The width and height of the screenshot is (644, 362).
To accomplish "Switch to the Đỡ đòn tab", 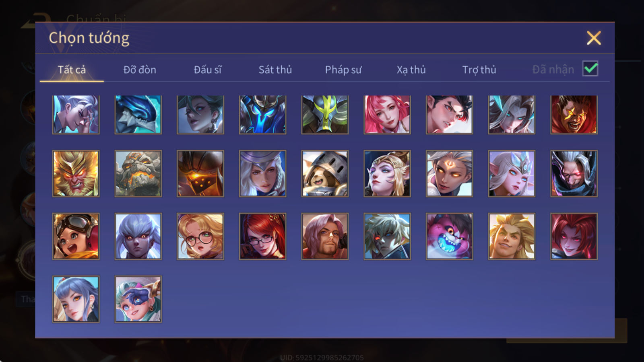I will (140, 70).
